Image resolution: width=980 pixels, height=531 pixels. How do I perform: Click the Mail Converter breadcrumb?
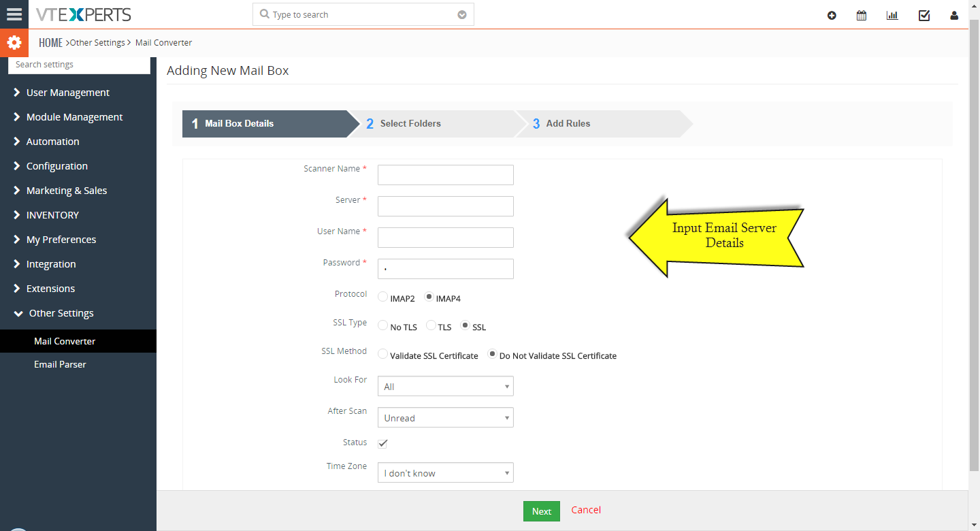163,42
